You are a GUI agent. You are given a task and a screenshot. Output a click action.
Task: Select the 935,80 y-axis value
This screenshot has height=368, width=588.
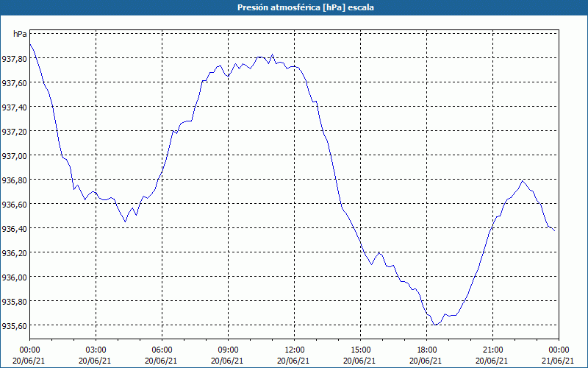(14, 302)
